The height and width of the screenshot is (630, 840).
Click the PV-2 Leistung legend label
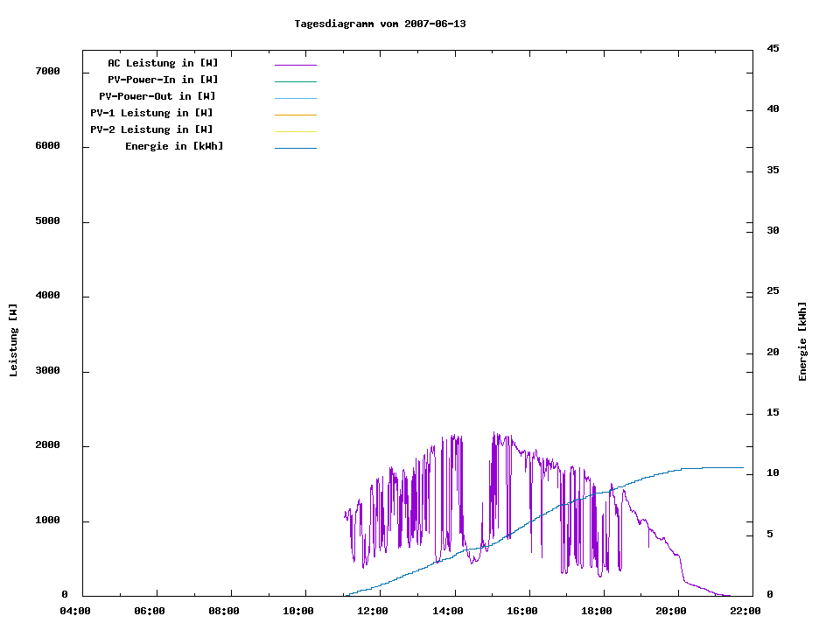tap(151, 129)
